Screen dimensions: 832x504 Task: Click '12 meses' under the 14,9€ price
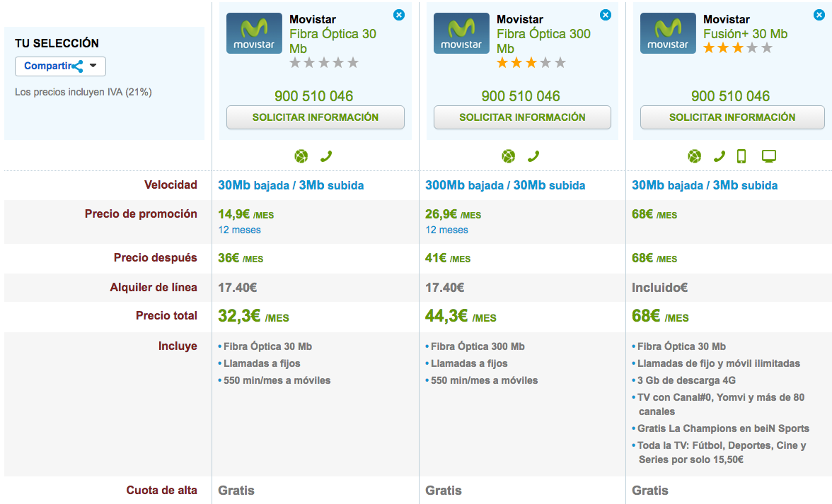(x=239, y=230)
